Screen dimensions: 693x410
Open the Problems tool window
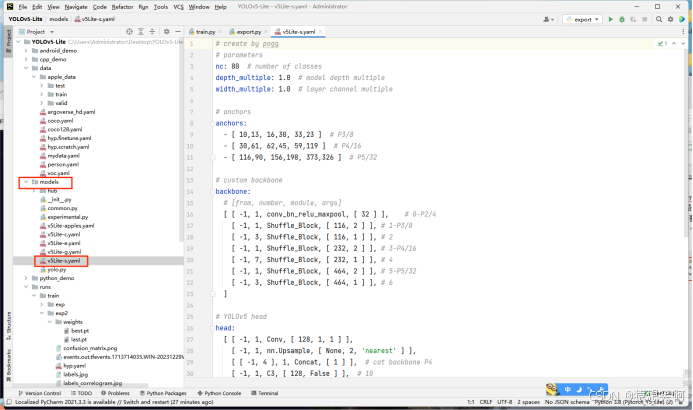coord(115,393)
